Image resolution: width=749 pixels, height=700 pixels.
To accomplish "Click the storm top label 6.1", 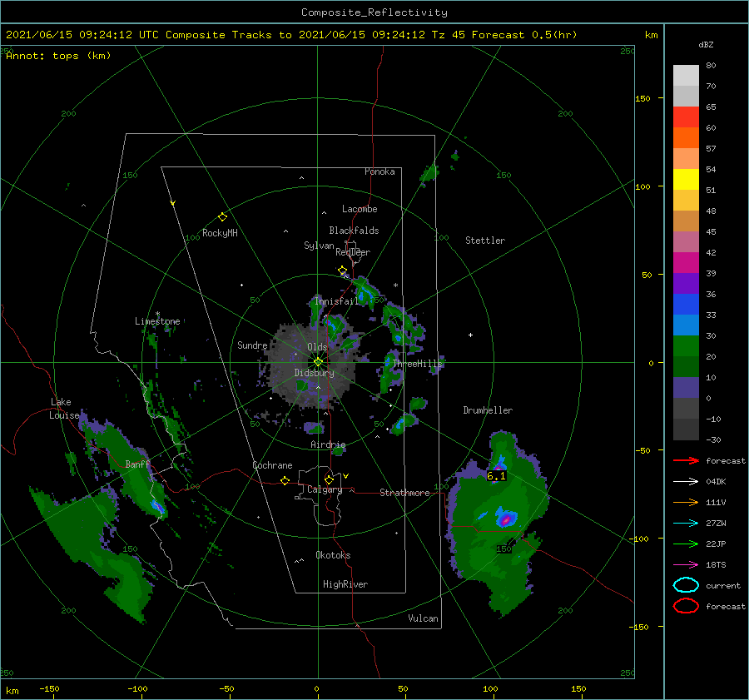I will (x=496, y=476).
